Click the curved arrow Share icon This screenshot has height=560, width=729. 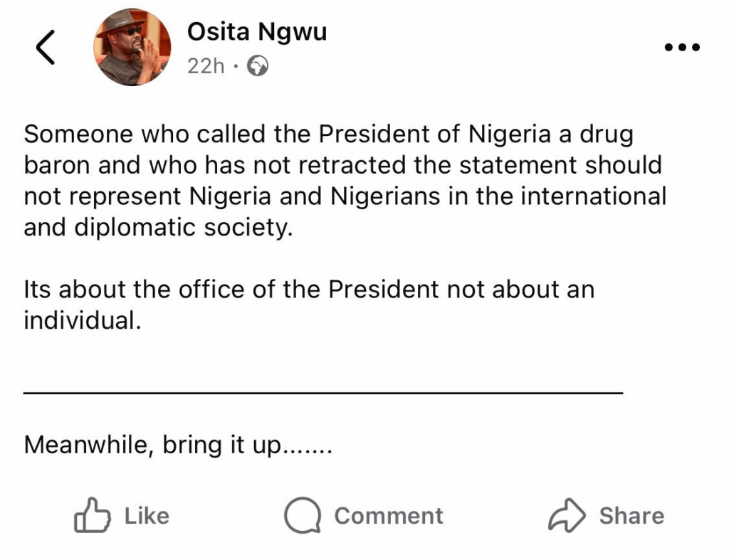567,515
